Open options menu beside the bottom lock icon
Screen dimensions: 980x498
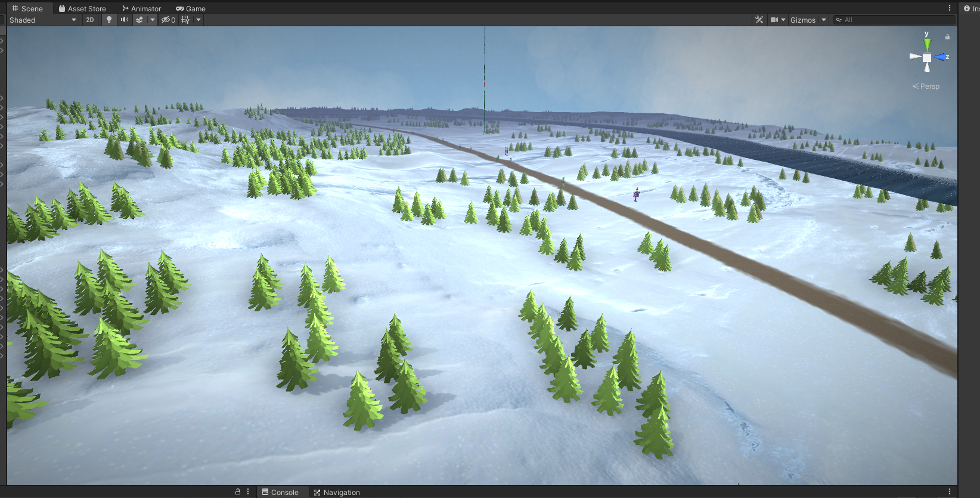248,492
